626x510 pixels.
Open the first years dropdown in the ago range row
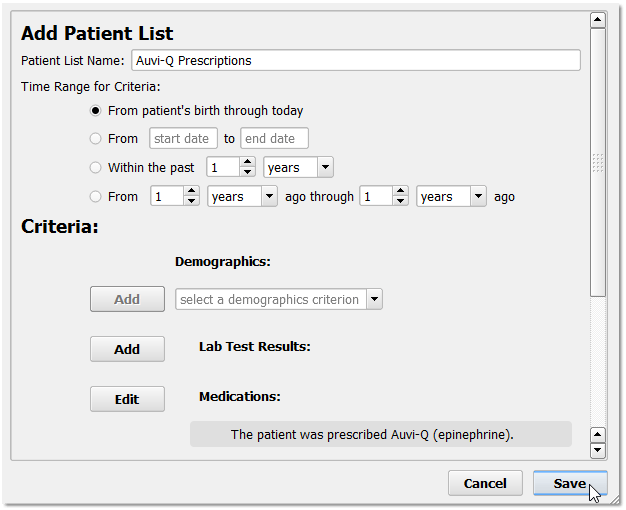pyautogui.click(x=241, y=197)
